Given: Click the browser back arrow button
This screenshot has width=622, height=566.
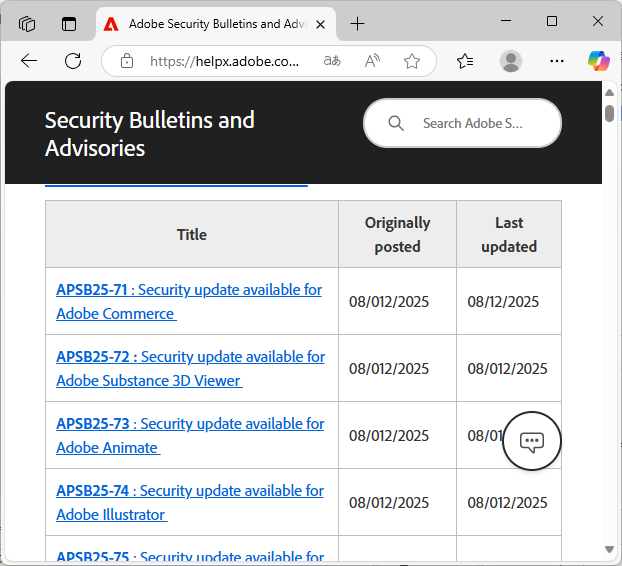Looking at the screenshot, I should coord(29,61).
